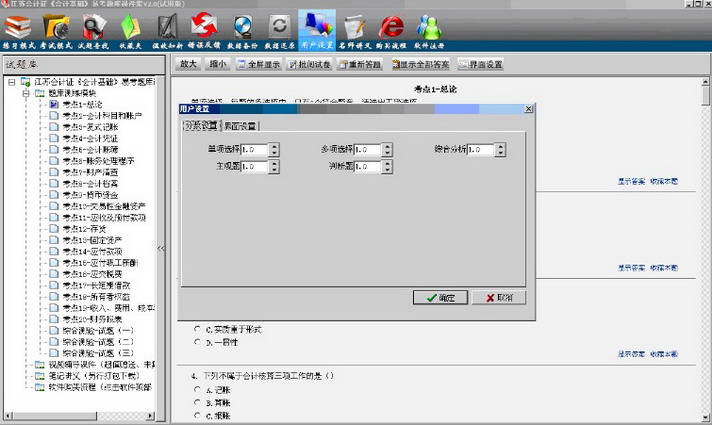This screenshot has height=425, width=712.
Task: Click 单项选择 spinner arrows
Action: [x=274, y=149]
